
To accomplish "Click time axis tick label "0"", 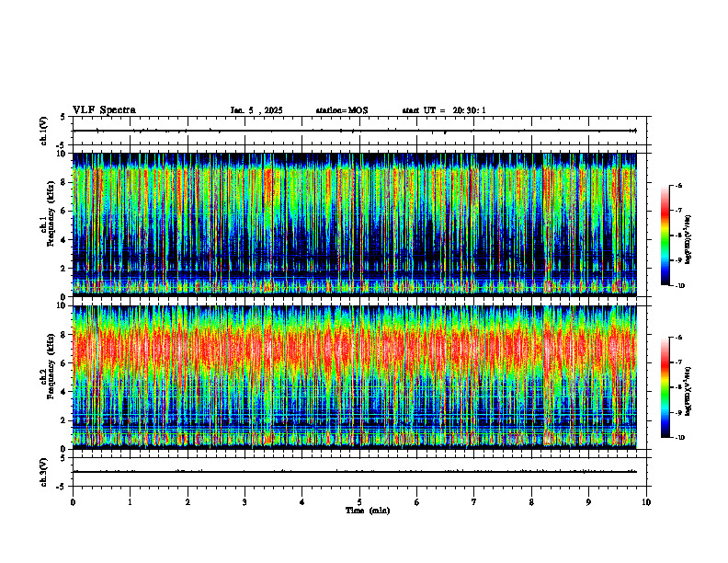I will tap(73, 502).
